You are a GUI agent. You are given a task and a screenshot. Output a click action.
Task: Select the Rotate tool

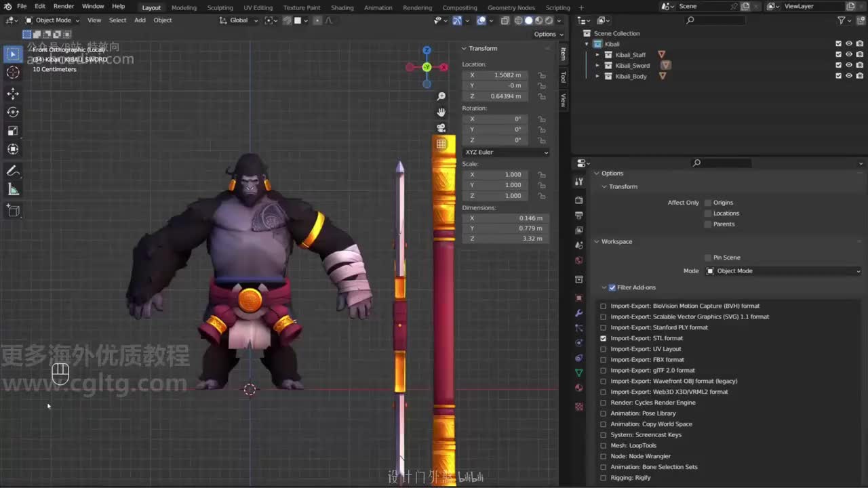click(13, 112)
